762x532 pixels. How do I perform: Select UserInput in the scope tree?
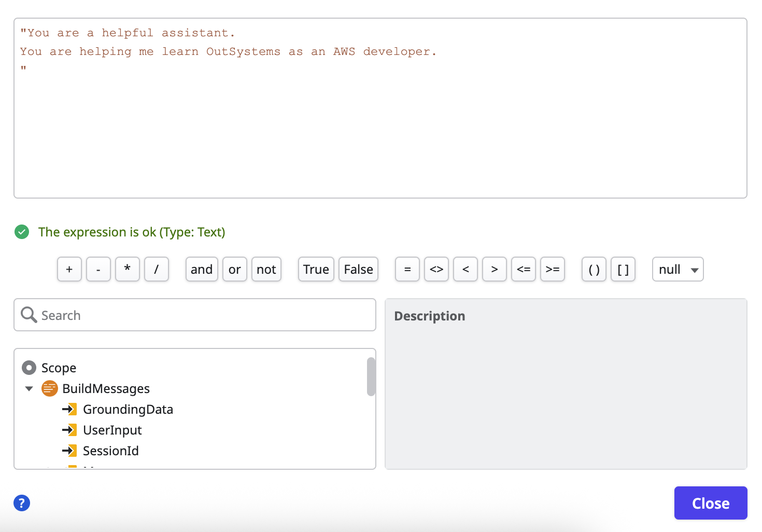click(x=112, y=430)
